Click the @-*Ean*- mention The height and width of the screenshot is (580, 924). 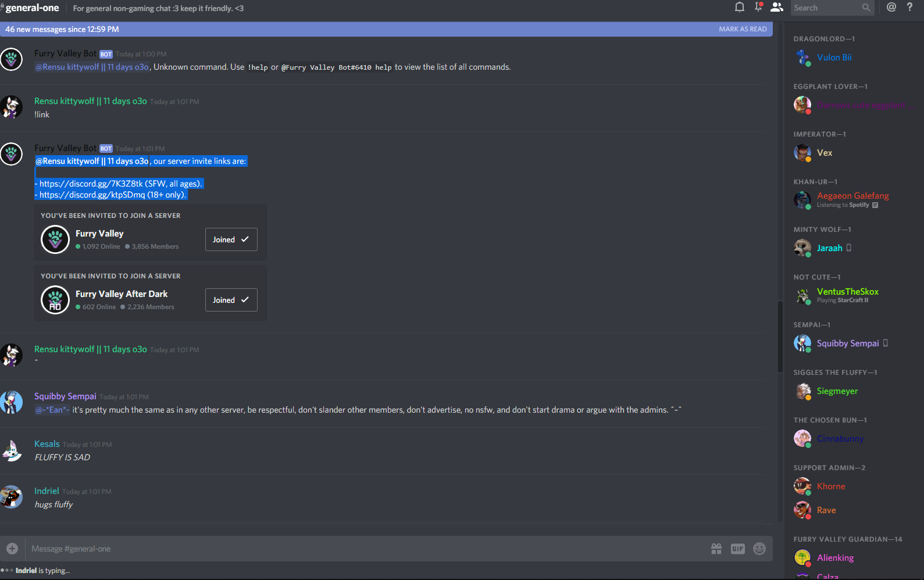52,410
